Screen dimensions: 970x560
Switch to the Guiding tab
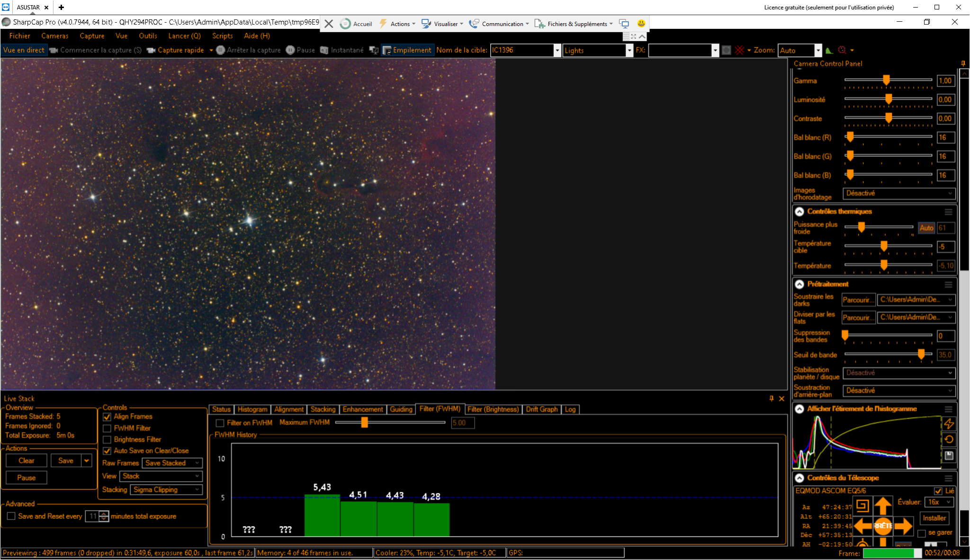click(x=401, y=409)
